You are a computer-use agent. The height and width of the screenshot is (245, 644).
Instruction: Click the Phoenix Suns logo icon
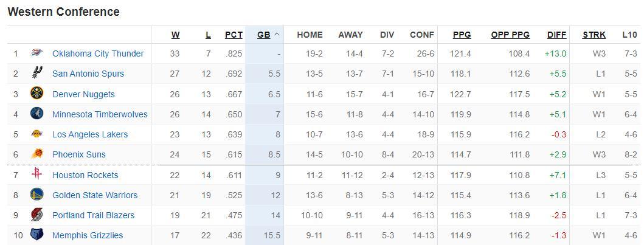click(36, 154)
